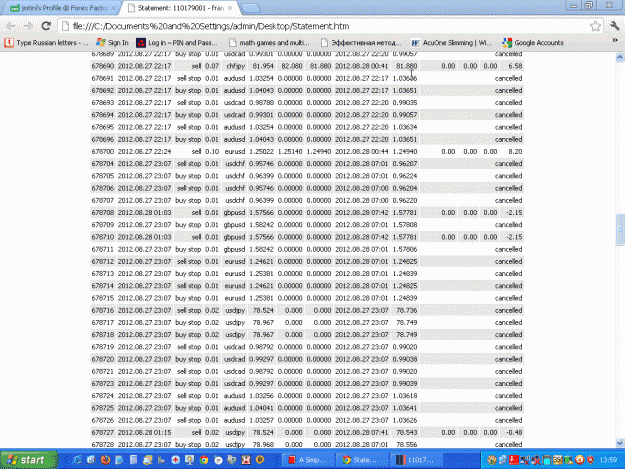
Task: Click the orange round quick launch icon
Action: [260, 460]
